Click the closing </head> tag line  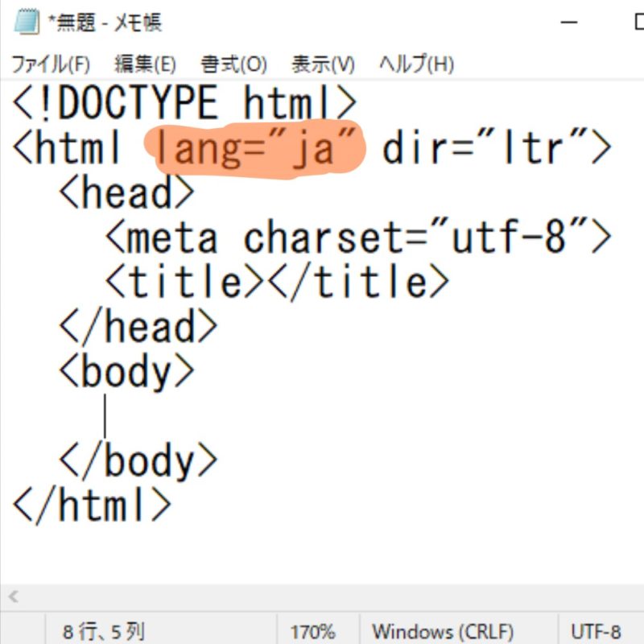[138, 327]
